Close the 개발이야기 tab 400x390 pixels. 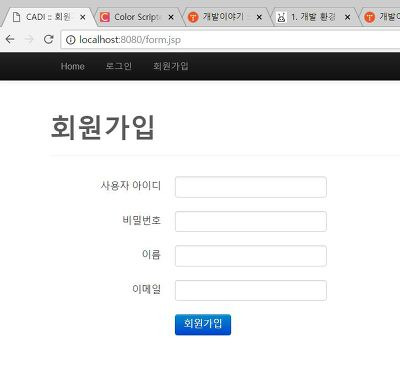pyautogui.click(x=259, y=17)
